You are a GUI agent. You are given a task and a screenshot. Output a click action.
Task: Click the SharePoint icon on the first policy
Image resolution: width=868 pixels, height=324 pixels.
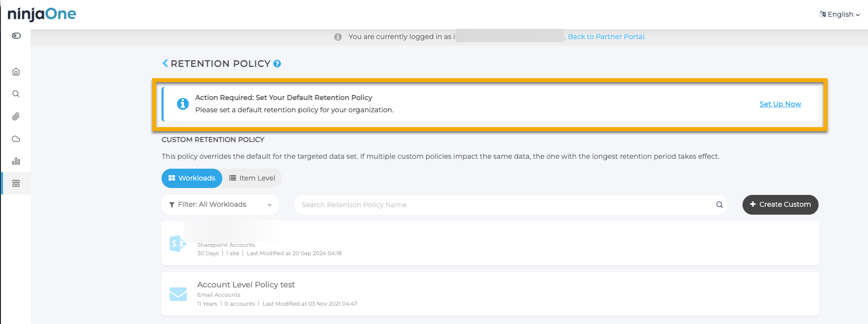click(178, 243)
